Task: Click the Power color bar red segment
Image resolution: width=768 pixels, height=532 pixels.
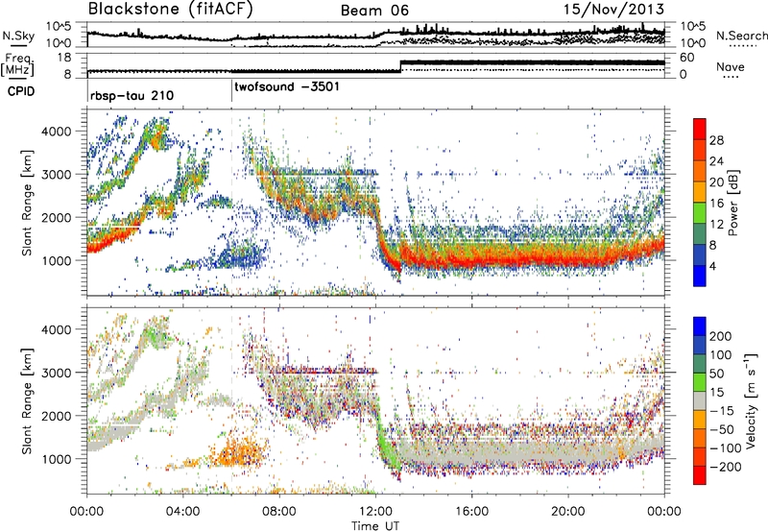Action: pos(700,129)
